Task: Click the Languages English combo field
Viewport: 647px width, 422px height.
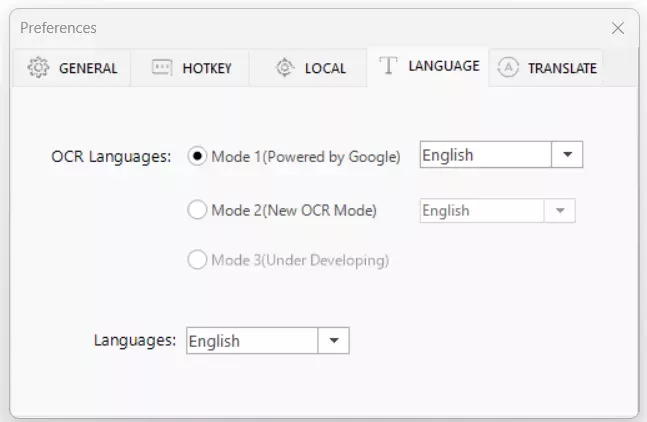Action: 252,341
